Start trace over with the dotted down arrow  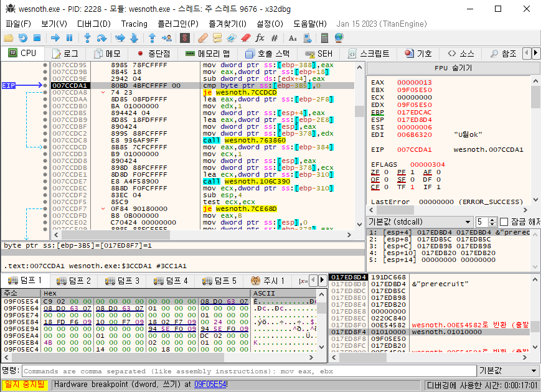[x=134, y=38]
